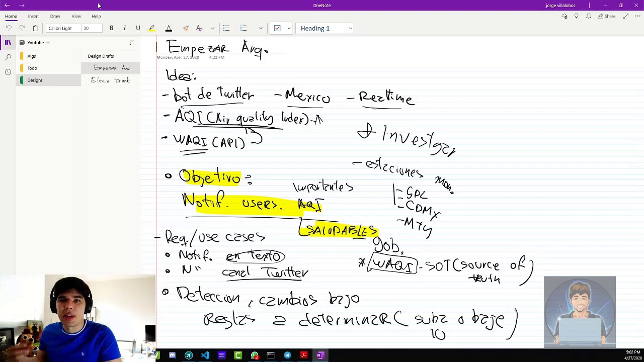Open the lightbulb tips icon
Viewport: 644px width, 362px height.
(x=576, y=16)
